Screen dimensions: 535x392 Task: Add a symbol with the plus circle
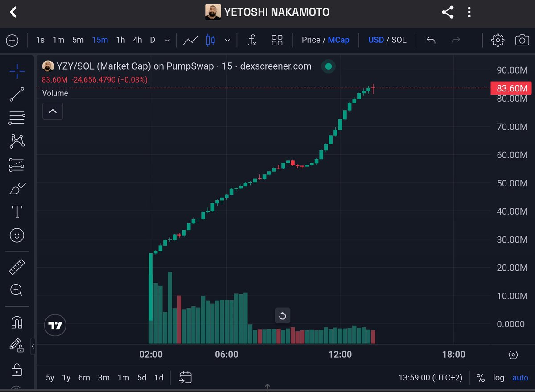pyautogui.click(x=12, y=40)
